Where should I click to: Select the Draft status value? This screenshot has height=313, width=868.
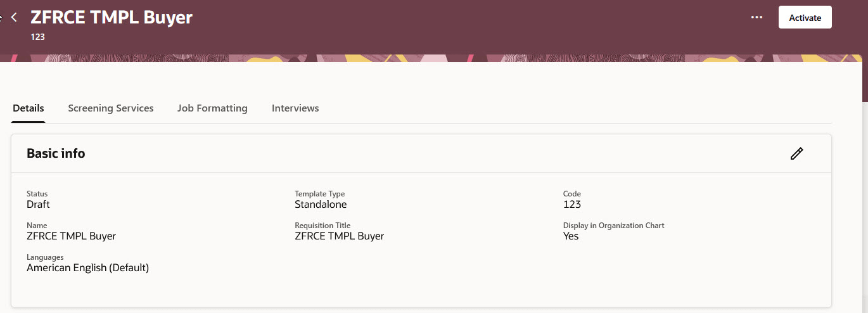(x=38, y=205)
